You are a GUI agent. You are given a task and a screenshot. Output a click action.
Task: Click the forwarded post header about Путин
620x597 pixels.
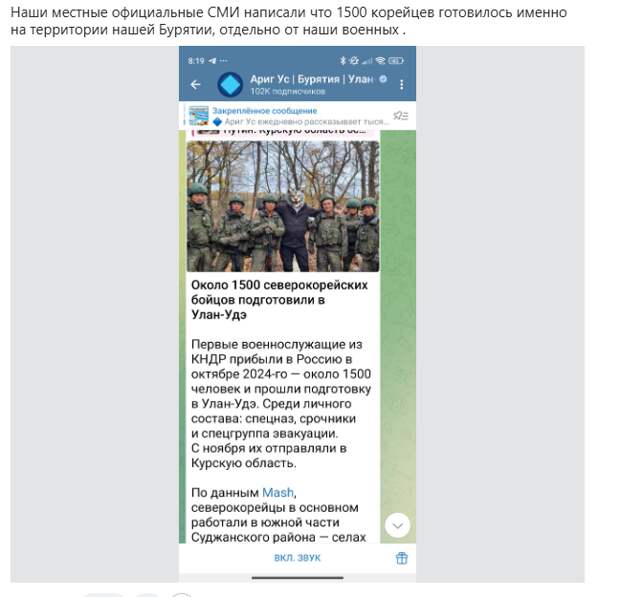pyautogui.click(x=283, y=132)
